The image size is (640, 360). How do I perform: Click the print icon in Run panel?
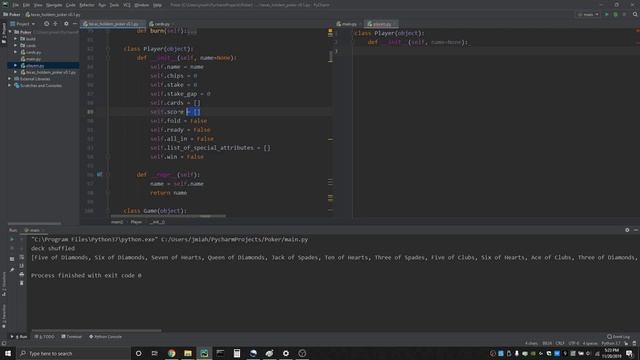(x=22, y=274)
